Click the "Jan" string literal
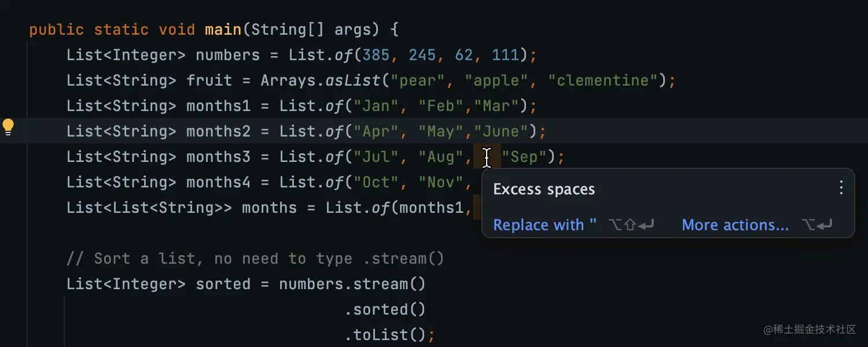Image resolution: width=868 pixels, height=347 pixels. (x=376, y=106)
